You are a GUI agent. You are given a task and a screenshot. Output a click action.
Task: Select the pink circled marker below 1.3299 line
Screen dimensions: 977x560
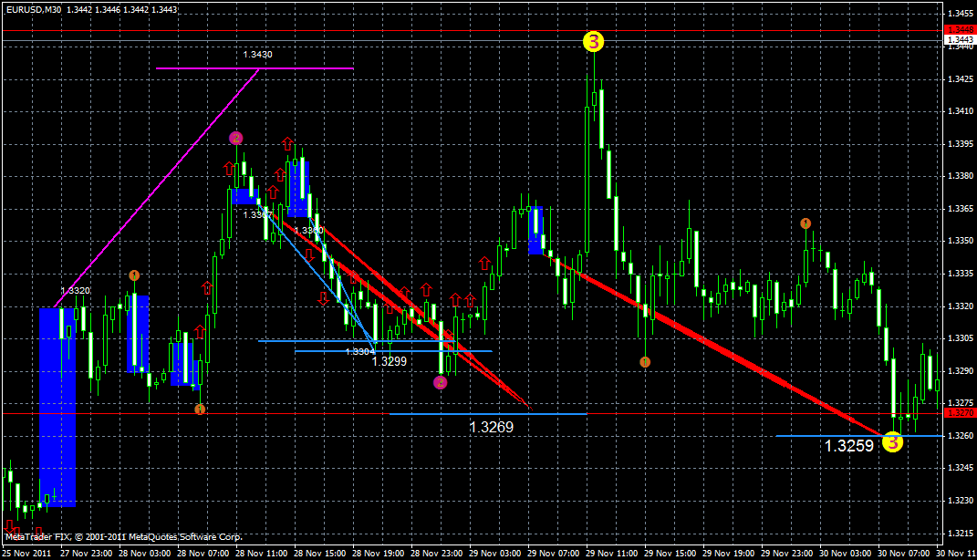(441, 382)
